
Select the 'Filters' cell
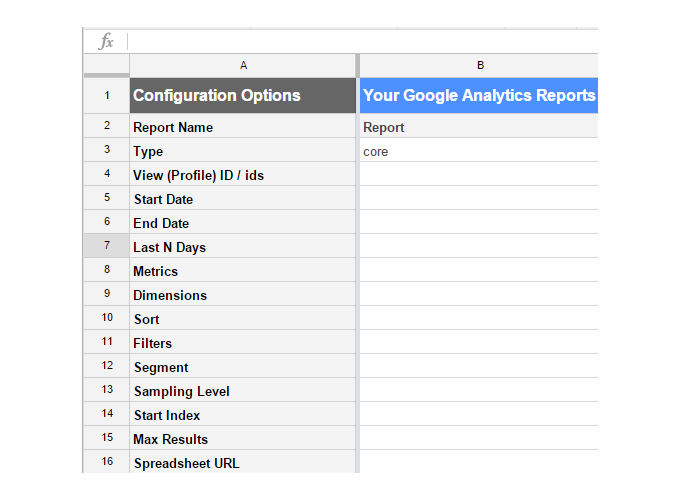pyautogui.click(x=243, y=343)
